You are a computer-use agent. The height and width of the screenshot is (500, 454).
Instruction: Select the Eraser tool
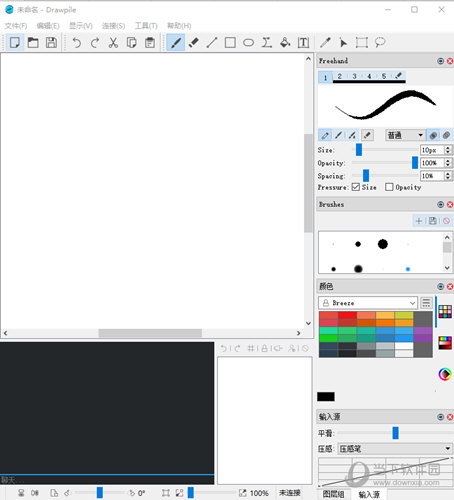click(x=194, y=43)
